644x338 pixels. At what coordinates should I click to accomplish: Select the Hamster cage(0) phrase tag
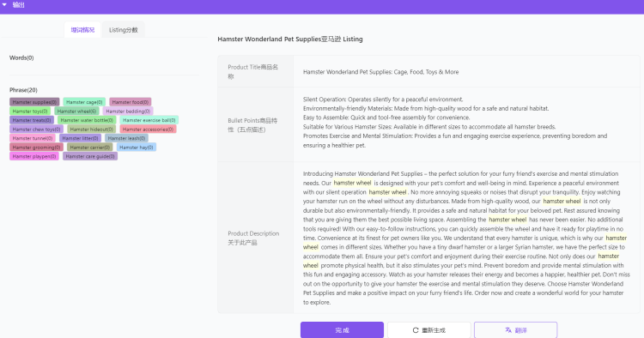(84, 102)
